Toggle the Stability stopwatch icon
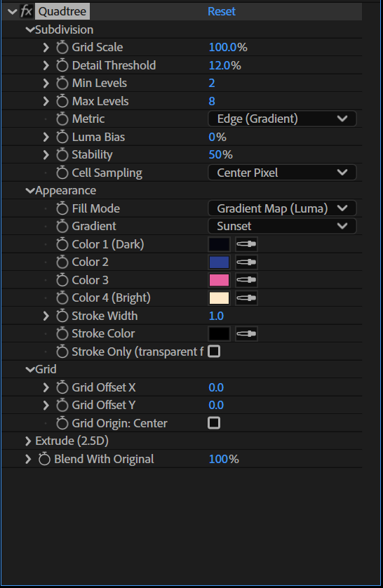 click(x=62, y=154)
